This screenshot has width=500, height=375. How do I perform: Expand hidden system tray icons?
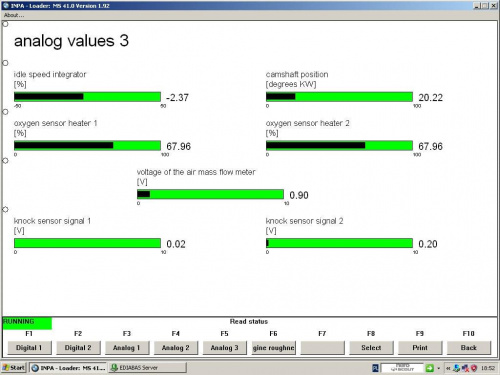pyautogui.click(x=448, y=368)
